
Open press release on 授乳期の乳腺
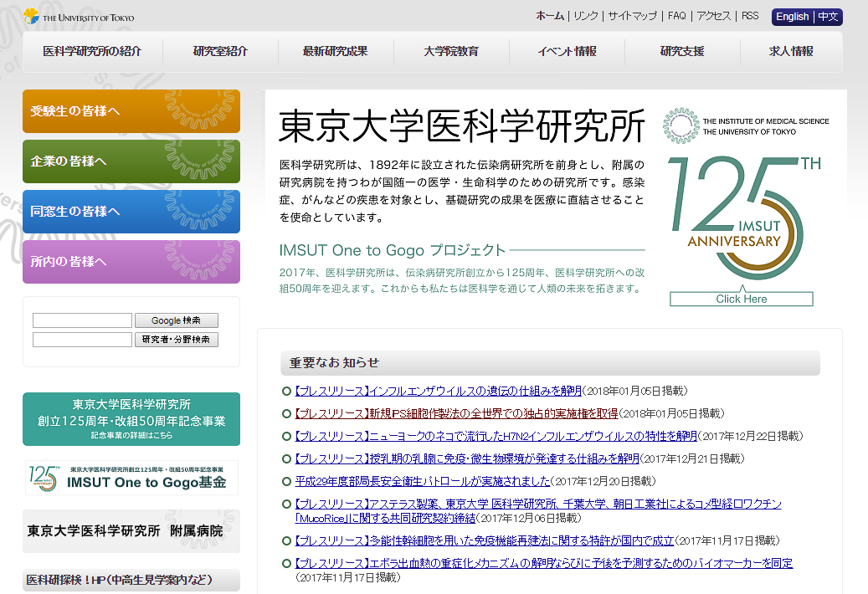(x=467, y=458)
